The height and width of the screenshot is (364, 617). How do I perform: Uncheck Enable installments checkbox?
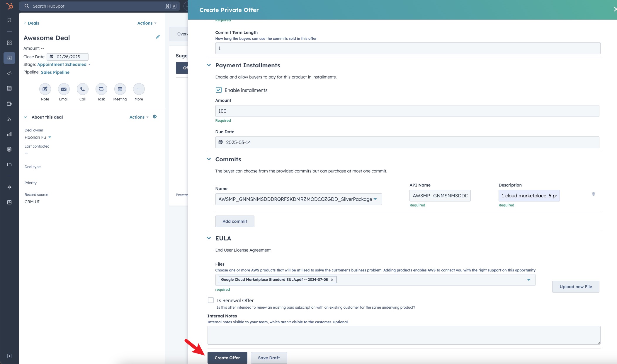[219, 90]
